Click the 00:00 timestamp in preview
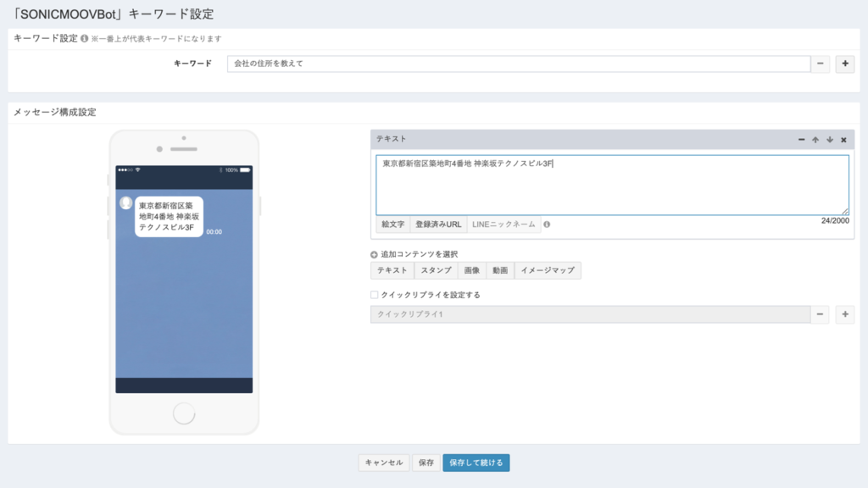This screenshot has height=488, width=868. pos(214,232)
